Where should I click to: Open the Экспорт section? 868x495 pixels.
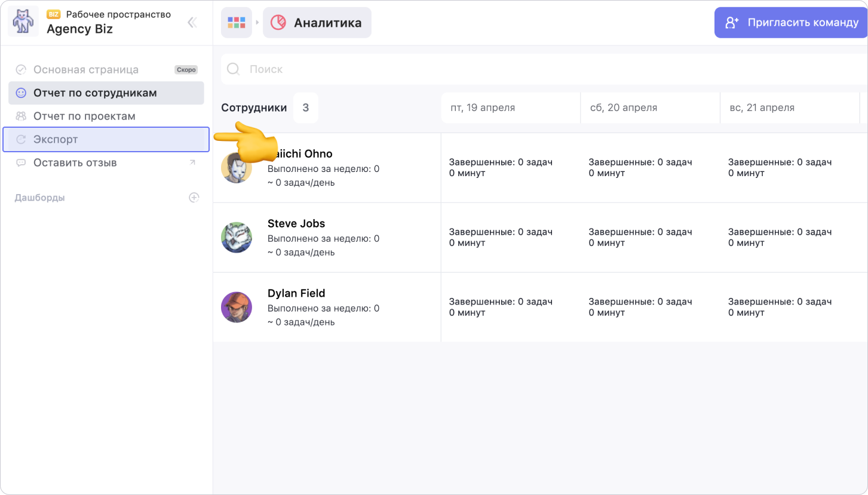[x=56, y=140]
